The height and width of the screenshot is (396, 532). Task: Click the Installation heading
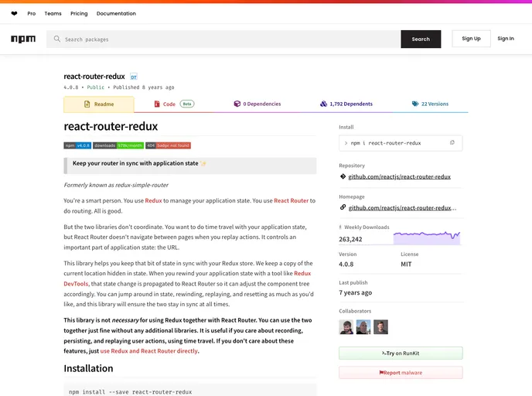point(89,368)
